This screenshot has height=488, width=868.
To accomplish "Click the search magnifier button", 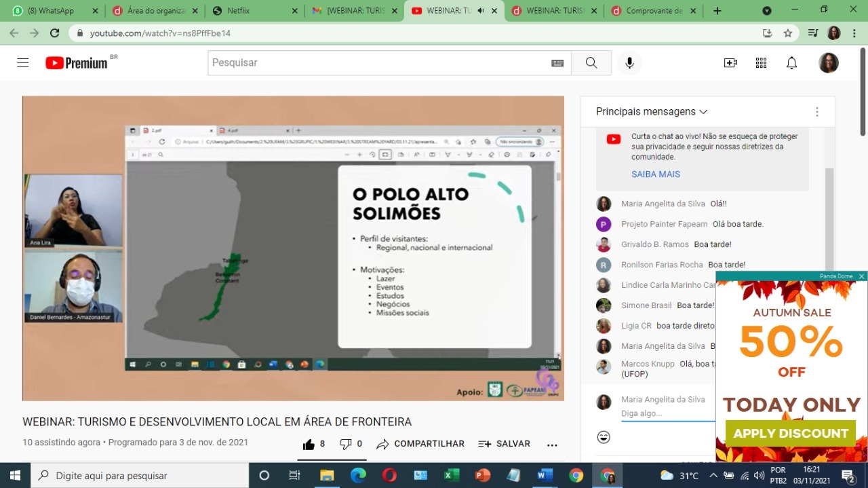I will click(591, 62).
